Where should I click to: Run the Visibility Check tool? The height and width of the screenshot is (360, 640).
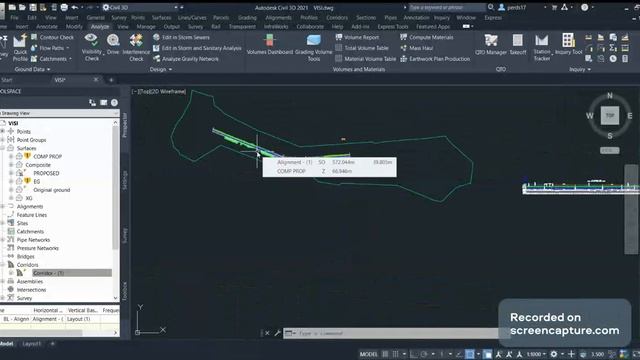(91, 47)
